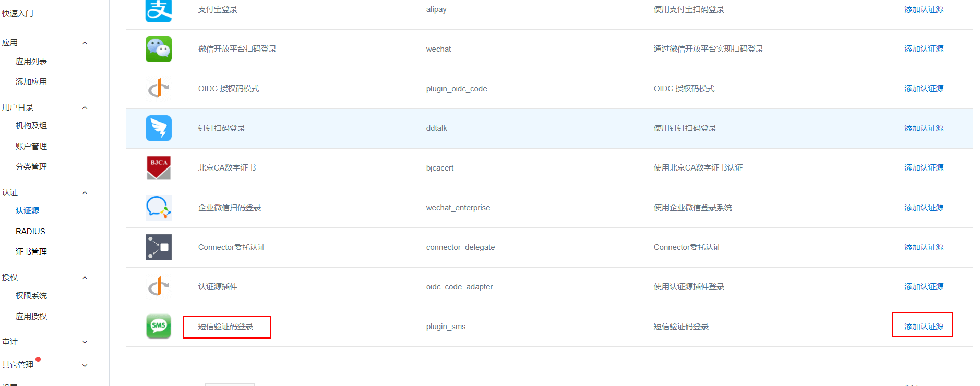Add authentication source for 短信验证码登录
The width and height of the screenshot is (980, 386).
924,327
